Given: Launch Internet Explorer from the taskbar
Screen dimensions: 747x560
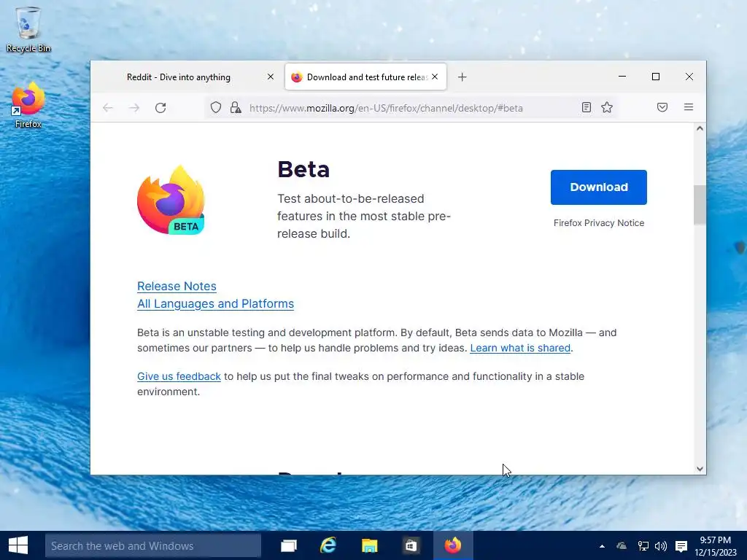Looking at the screenshot, I should coord(328,545).
